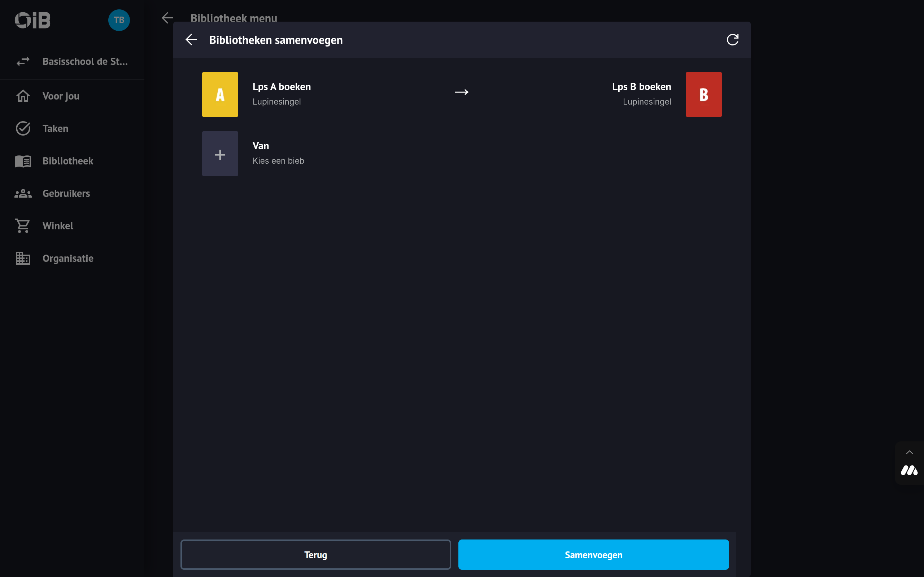Open the Van Kies een bieb selector

(x=278, y=153)
